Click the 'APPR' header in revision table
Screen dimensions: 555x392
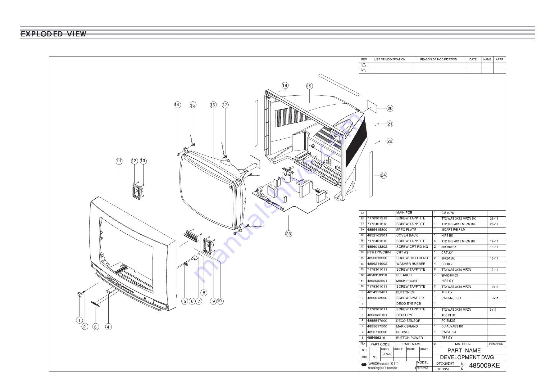499,59
